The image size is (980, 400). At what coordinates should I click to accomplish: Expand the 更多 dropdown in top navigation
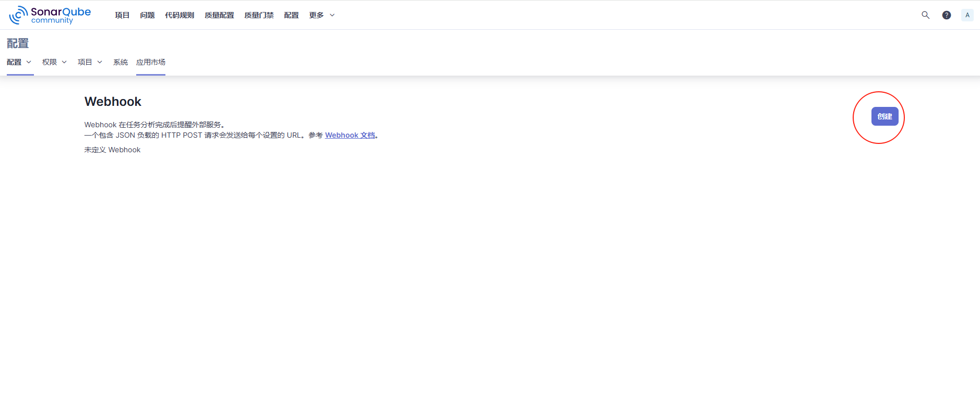[x=321, y=15]
